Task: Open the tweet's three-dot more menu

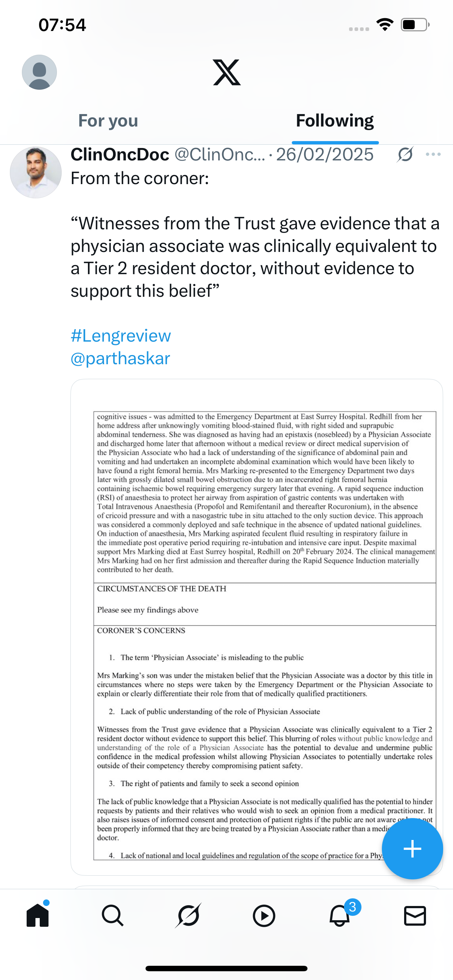Action: click(433, 155)
